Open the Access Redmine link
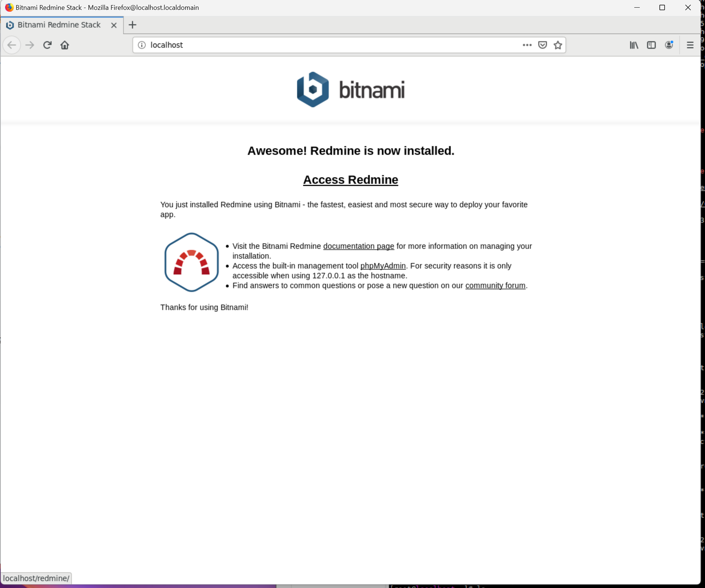The height and width of the screenshot is (588, 705). click(x=350, y=180)
